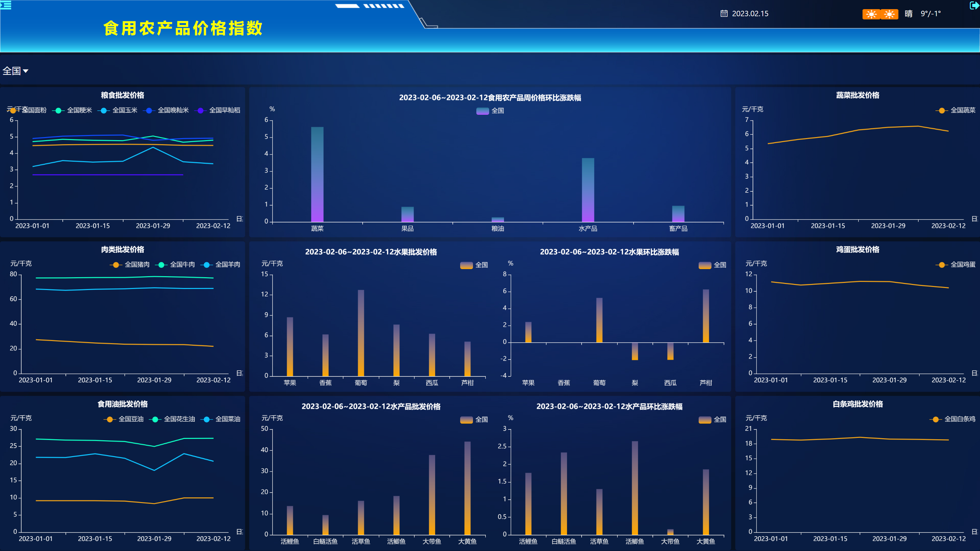
Task: Click the 粮油 bar in weekly change chart
Action: [x=498, y=220]
